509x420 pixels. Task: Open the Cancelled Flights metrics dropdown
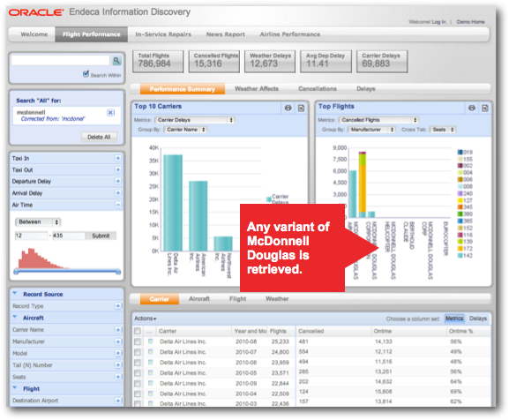click(x=378, y=120)
